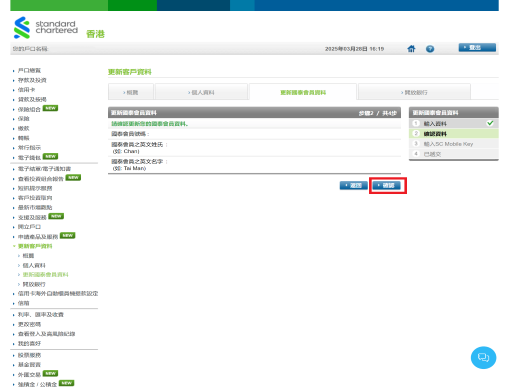Click step 1 輸入資料 in progress panel

point(453,124)
